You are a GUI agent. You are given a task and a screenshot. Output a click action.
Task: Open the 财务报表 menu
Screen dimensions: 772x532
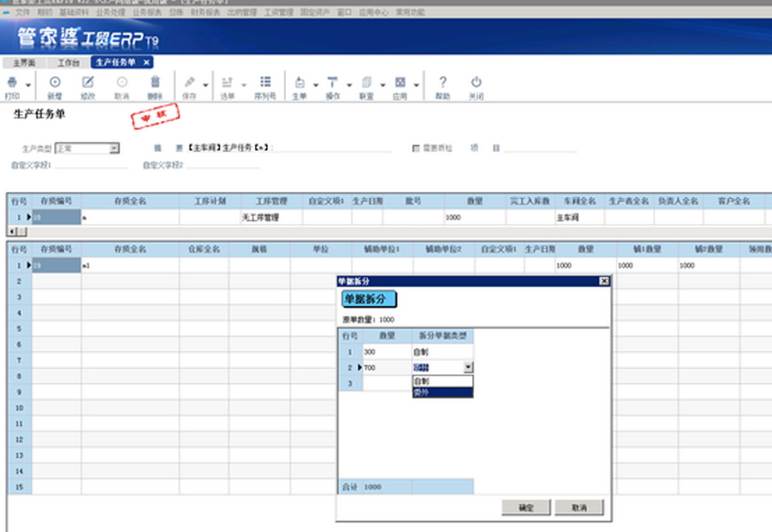(205, 12)
